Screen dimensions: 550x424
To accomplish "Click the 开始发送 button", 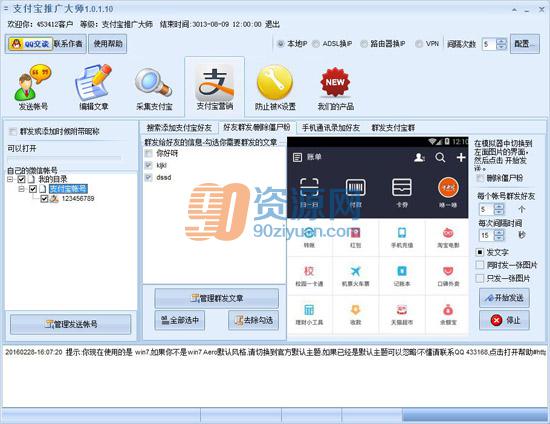I will pyautogui.click(x=504, y=298).
